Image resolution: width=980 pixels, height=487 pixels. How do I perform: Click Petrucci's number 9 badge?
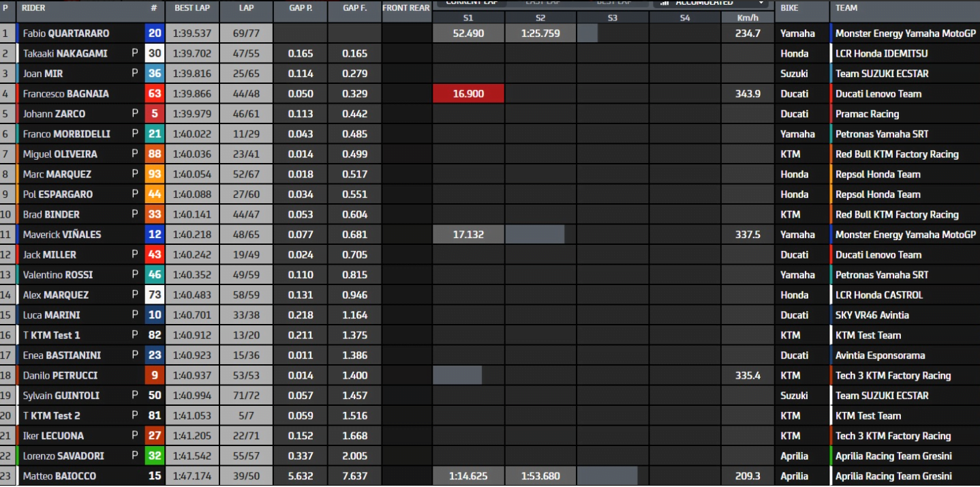[154, 376]
